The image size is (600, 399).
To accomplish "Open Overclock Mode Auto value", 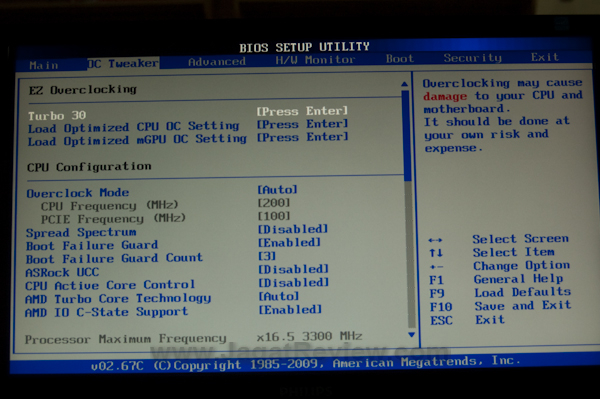I will click(x=277, y=189).
